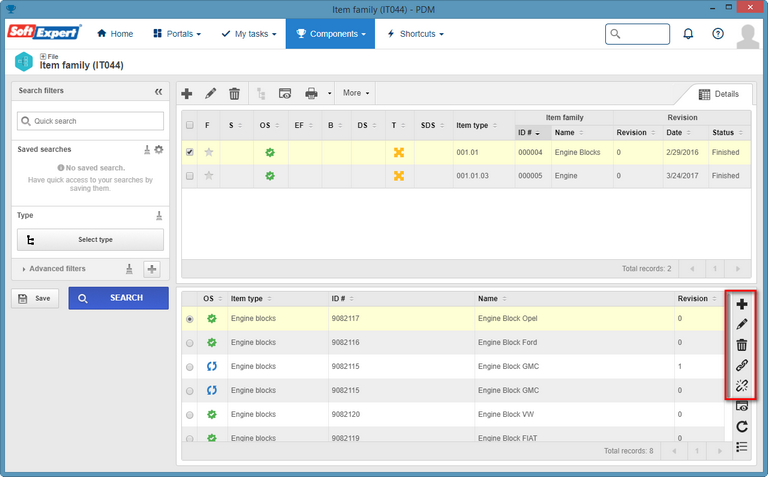
Task: Click the Quick search field
Action: (91, 121)
